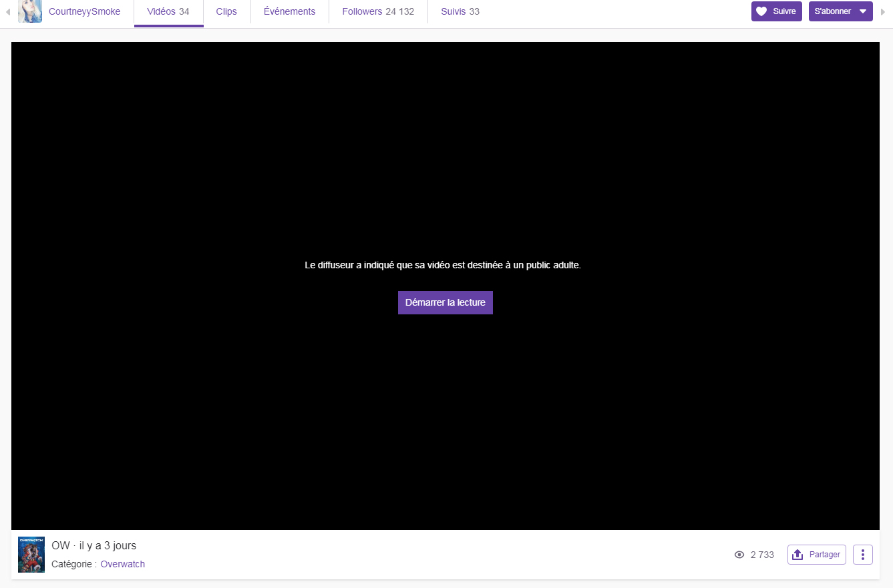This screenshot has width=893, height=588.
Task: Click the S'abonner button text
Action: coord(833,11)
